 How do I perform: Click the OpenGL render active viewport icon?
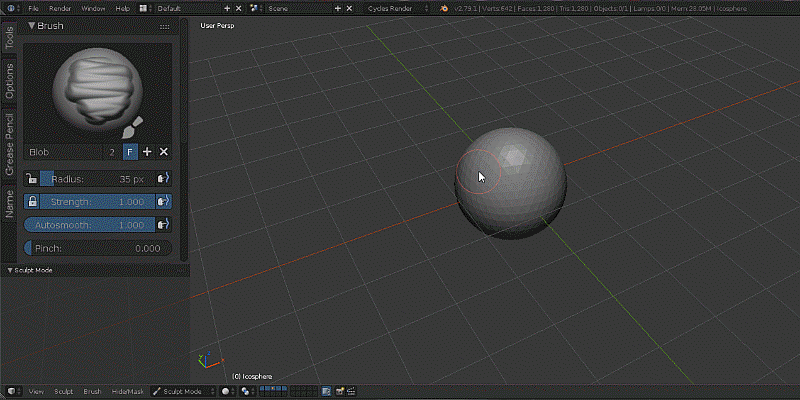(x=341, y=391)
